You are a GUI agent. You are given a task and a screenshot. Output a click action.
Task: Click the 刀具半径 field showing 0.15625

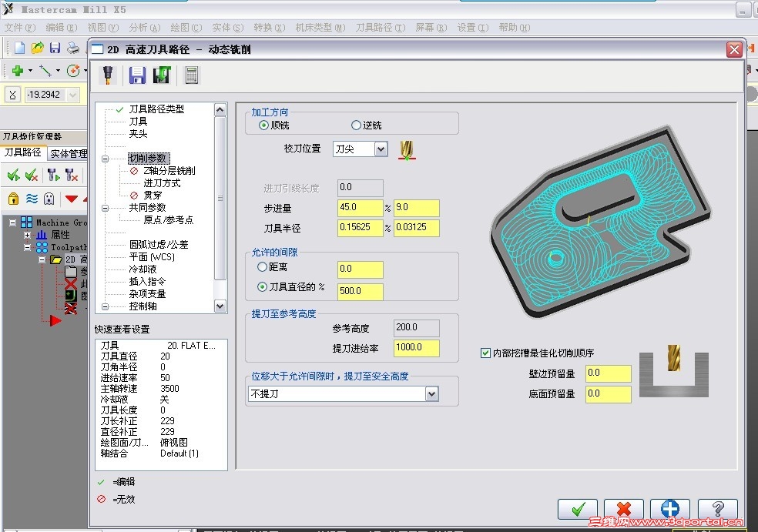tap(361, 228)
